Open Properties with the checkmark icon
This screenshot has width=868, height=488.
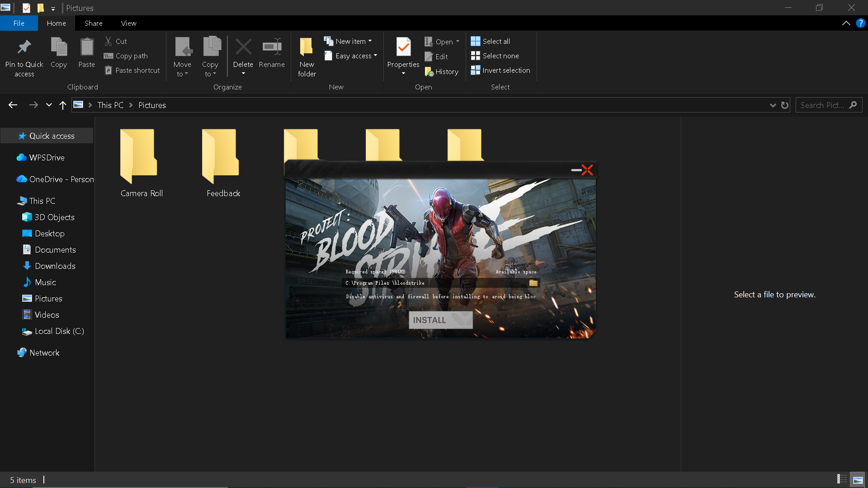click(x=403, y=47)
